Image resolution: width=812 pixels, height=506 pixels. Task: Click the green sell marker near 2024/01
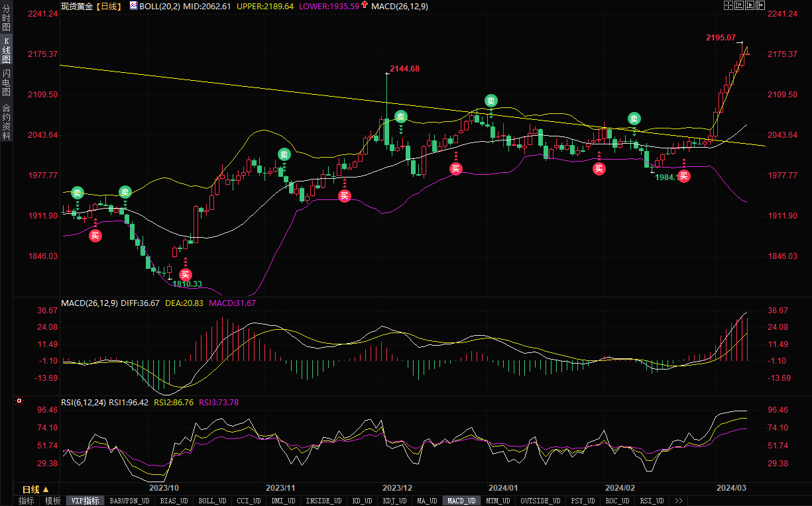491,101
